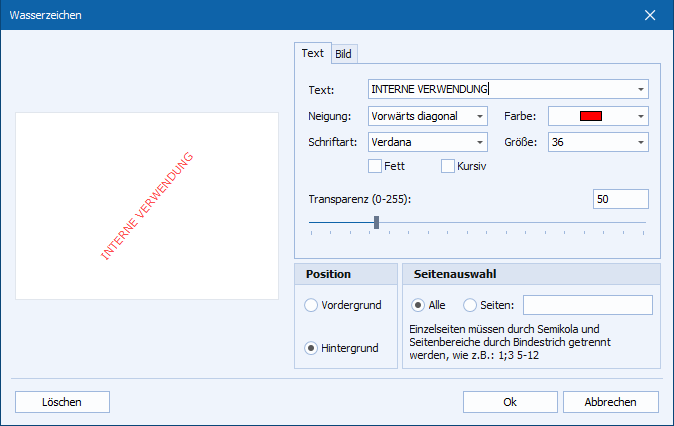Choose the Alle pages radio button

(x=418, y=305)
